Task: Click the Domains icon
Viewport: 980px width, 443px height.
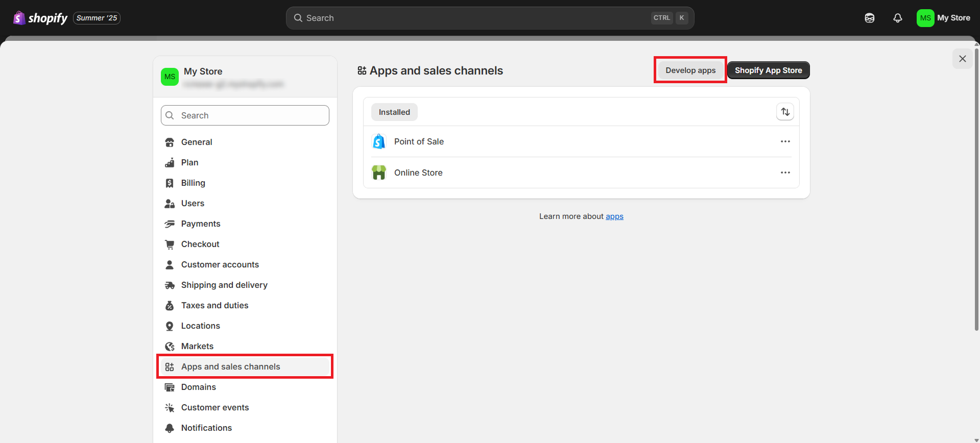Action: point(170,387)
